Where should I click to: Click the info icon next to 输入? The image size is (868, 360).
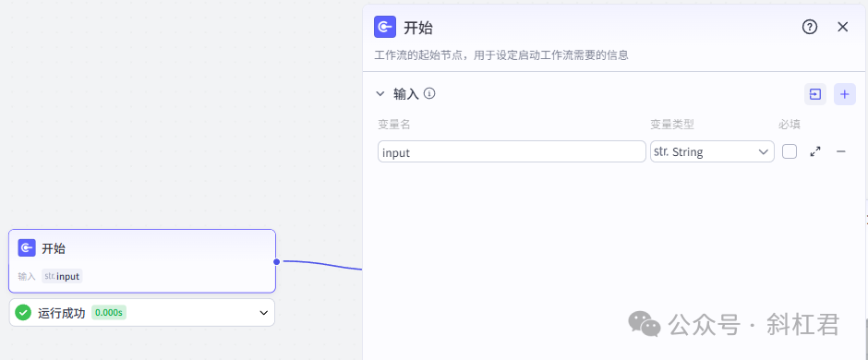click(x=429, y=93)
